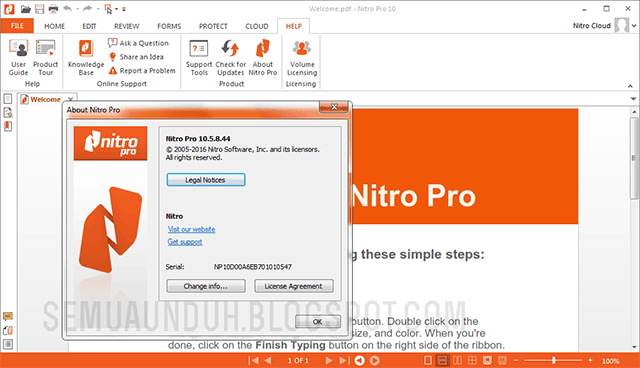This screenshot has width=640, height=368.
Task: Select facing continuous view in status bar
Action: coord(472,360)
